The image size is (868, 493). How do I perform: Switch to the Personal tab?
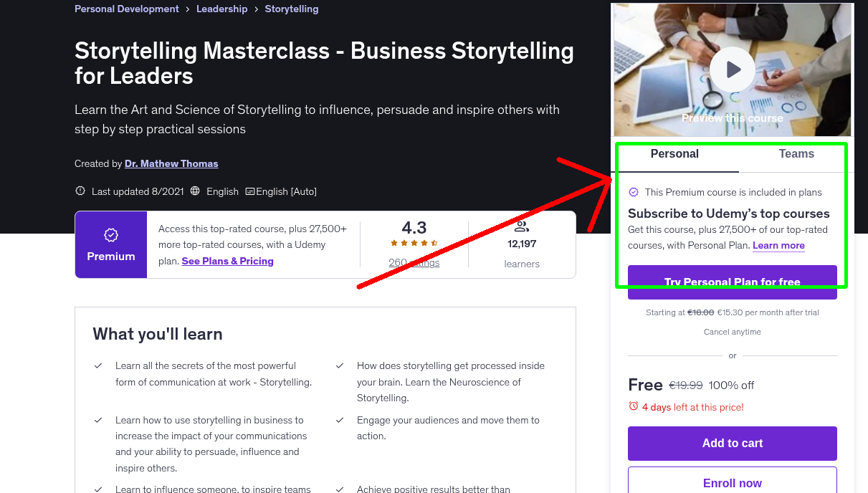click(x=674, y=154)
